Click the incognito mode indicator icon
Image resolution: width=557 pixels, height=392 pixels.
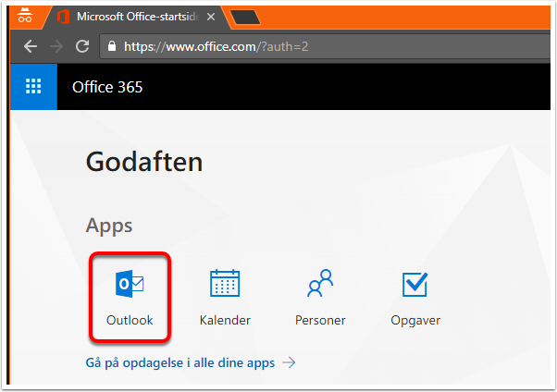(25, 15)
